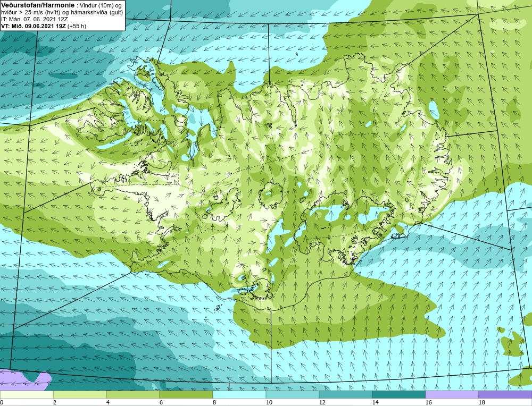
Task: Click the legend label '10'
Action: click(x=269, y=402)
